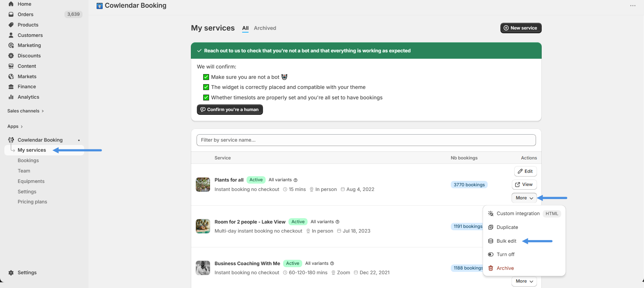Image resolution: width=644 pixels, height=288 pixels.
Task: Expand the Apps section
Action: click(15, 127)
